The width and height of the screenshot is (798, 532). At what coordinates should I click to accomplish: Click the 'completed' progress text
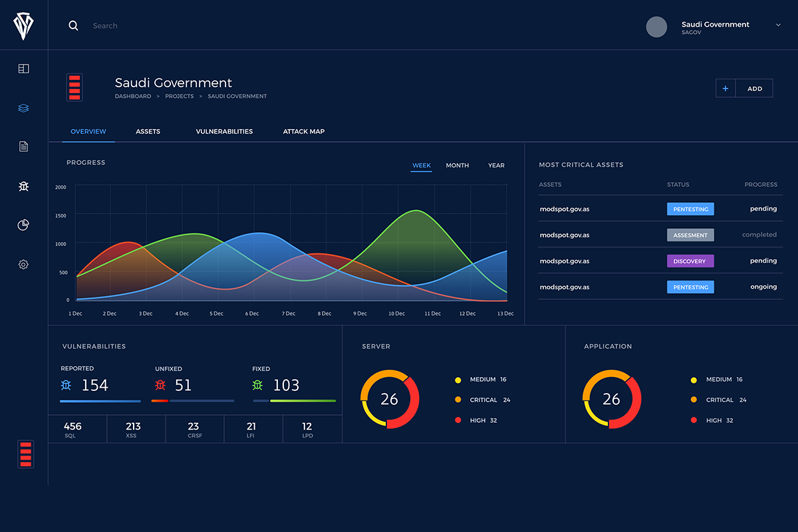759,235
